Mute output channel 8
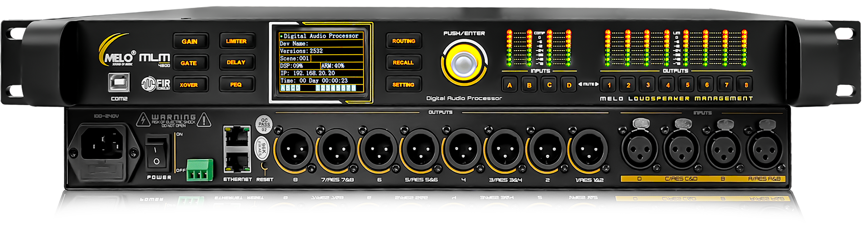 point(746,85)
